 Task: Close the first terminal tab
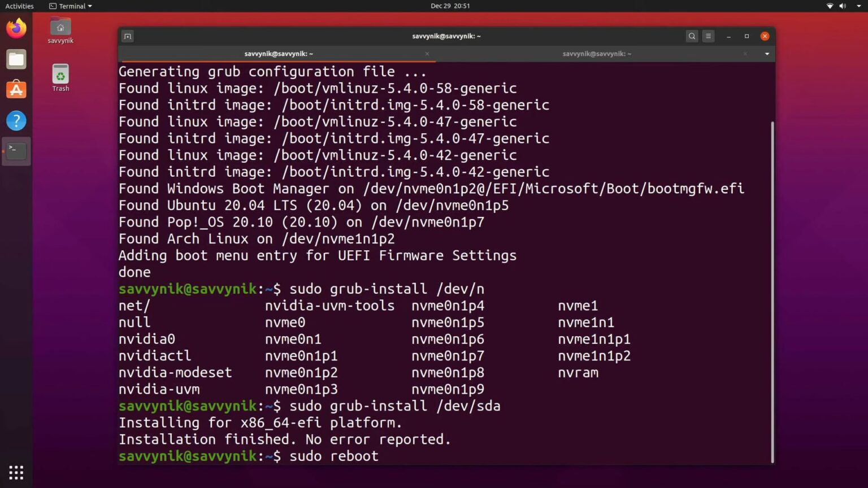pos(427,54)
